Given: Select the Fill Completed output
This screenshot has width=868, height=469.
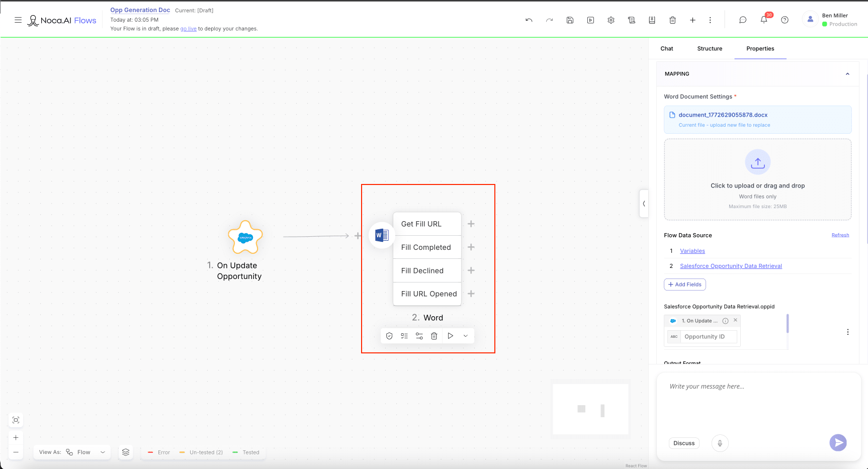Looking at the screenshot, I should (x=427, y=247).
